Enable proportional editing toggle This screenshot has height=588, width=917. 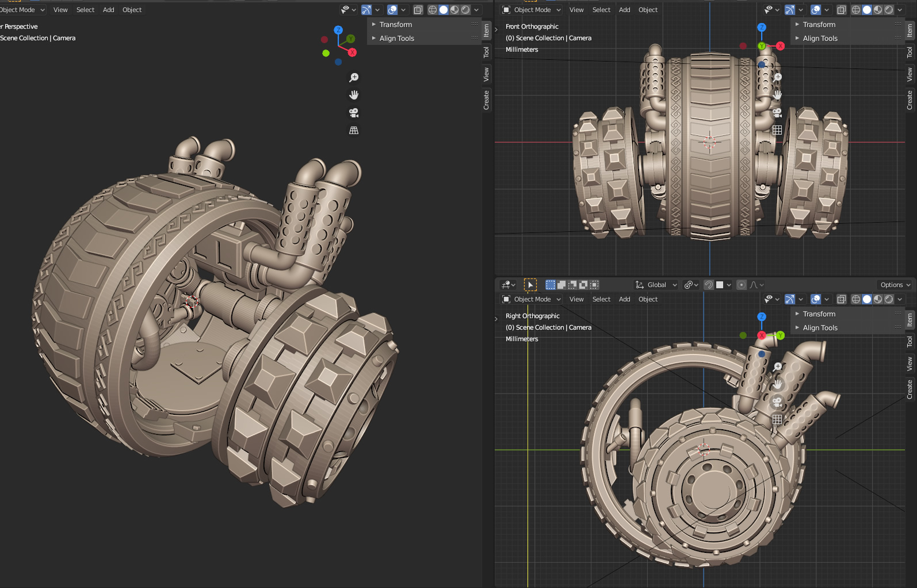coord(742,285)
